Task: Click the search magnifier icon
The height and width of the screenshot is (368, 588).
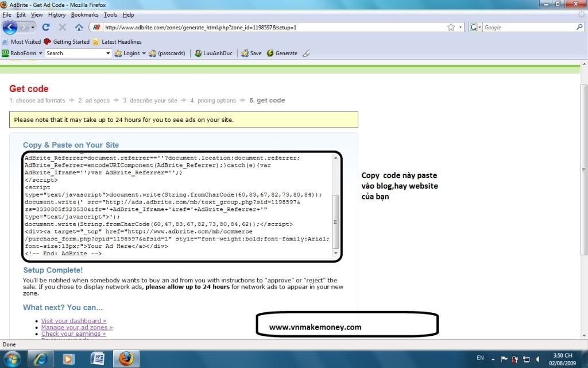Action: pos(579,27)
